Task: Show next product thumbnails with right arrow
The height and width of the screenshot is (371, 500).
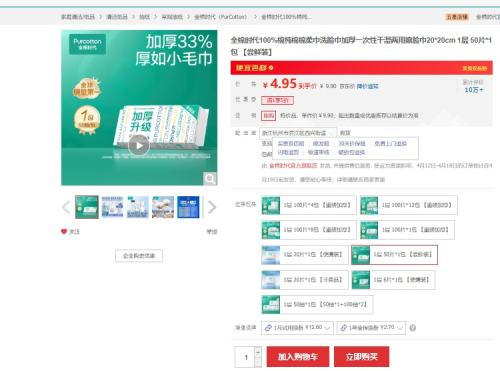Action: click(212, 207)
